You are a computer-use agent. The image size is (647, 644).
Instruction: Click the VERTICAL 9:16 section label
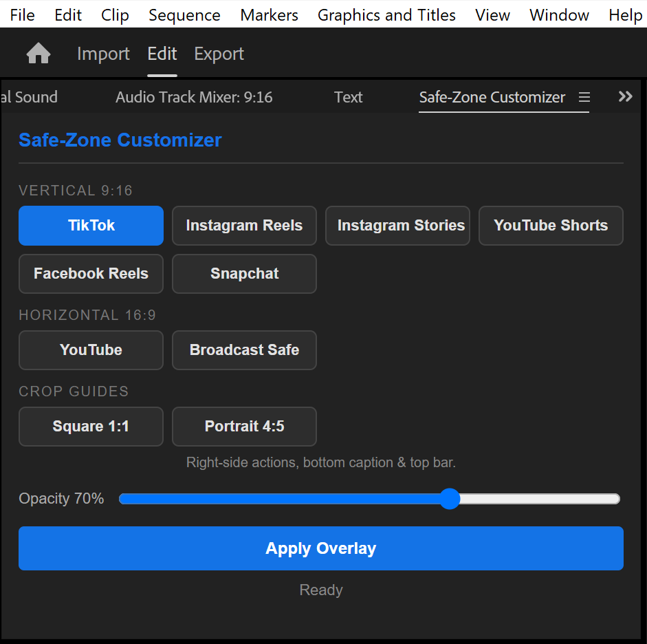tap(76, 191)
